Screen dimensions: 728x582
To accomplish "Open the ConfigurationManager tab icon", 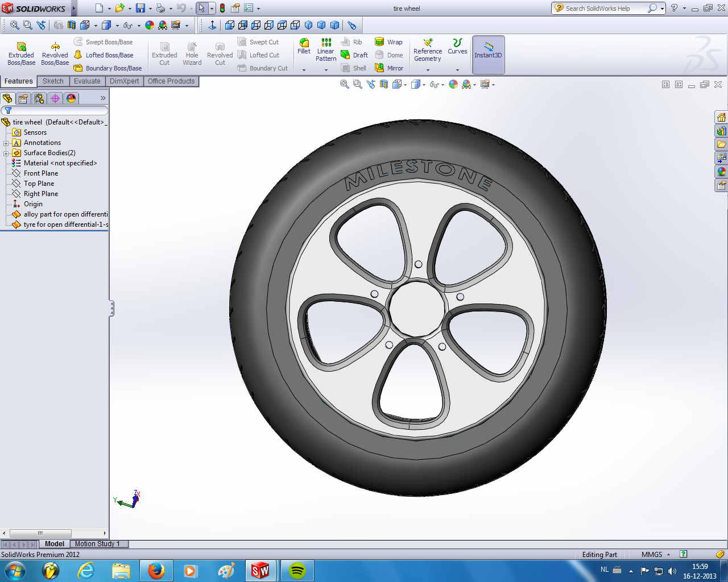I will click(x=39, y=98).
